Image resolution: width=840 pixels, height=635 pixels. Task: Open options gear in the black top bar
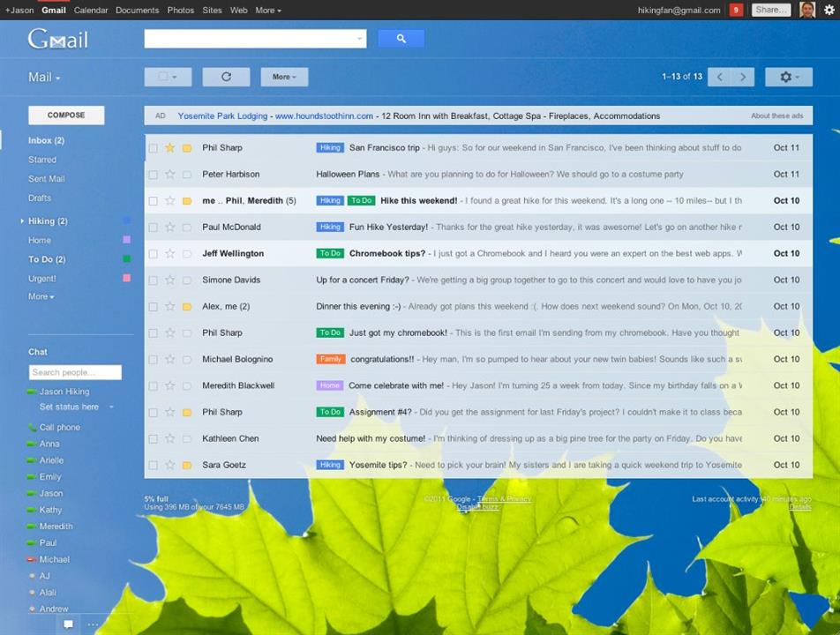(829, 10)
